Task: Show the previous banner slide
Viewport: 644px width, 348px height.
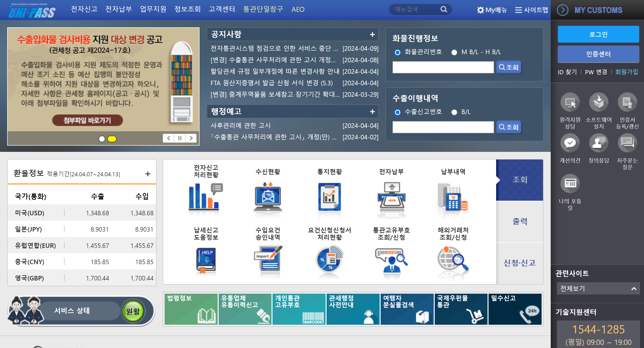Action: (x=169, y=138)
